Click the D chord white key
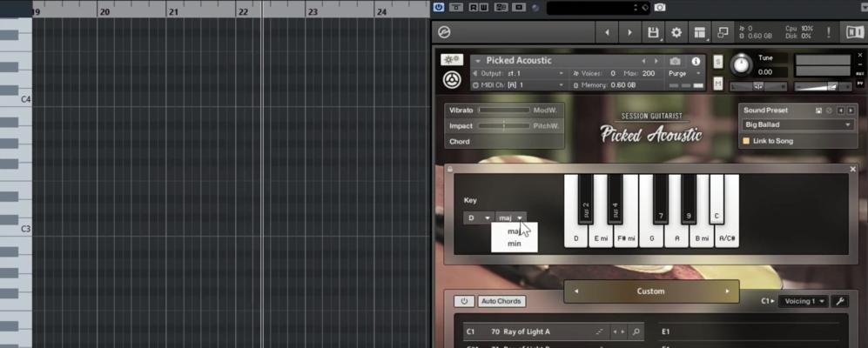The width and height of the screenshot is (868, 348). [575, 238]
